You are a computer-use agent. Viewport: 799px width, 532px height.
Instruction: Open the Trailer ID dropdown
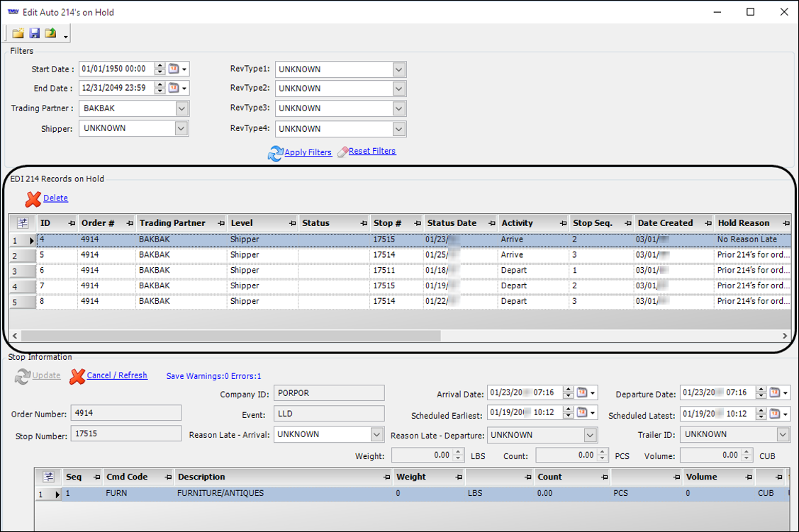(783, 434)
